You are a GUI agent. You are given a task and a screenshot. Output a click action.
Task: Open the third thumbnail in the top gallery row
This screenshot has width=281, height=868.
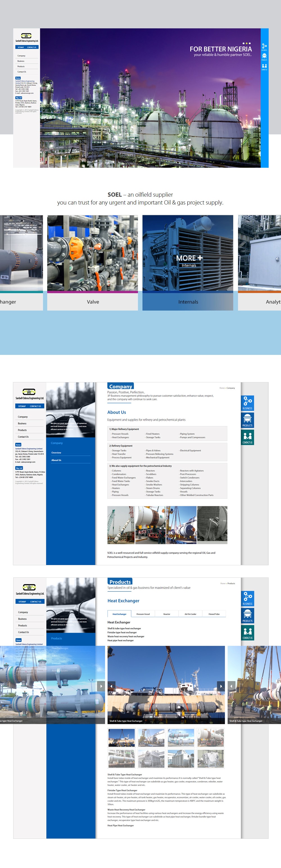coord(181,738)
